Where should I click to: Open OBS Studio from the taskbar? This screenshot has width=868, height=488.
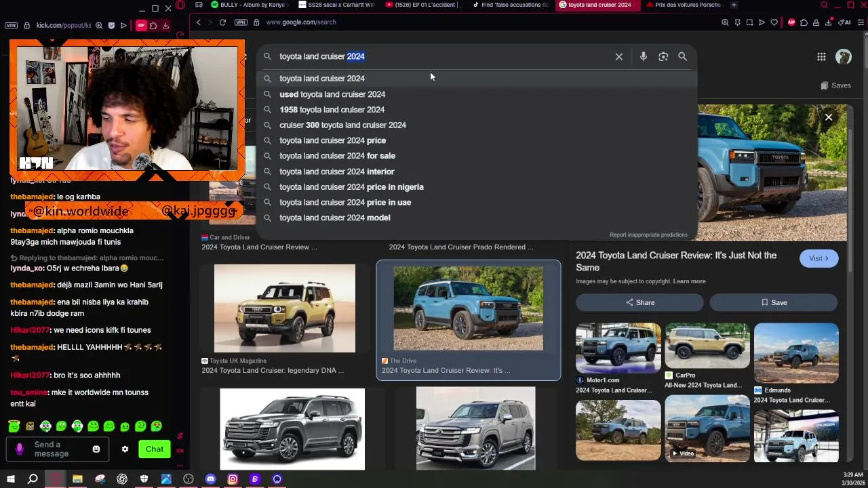189,479
